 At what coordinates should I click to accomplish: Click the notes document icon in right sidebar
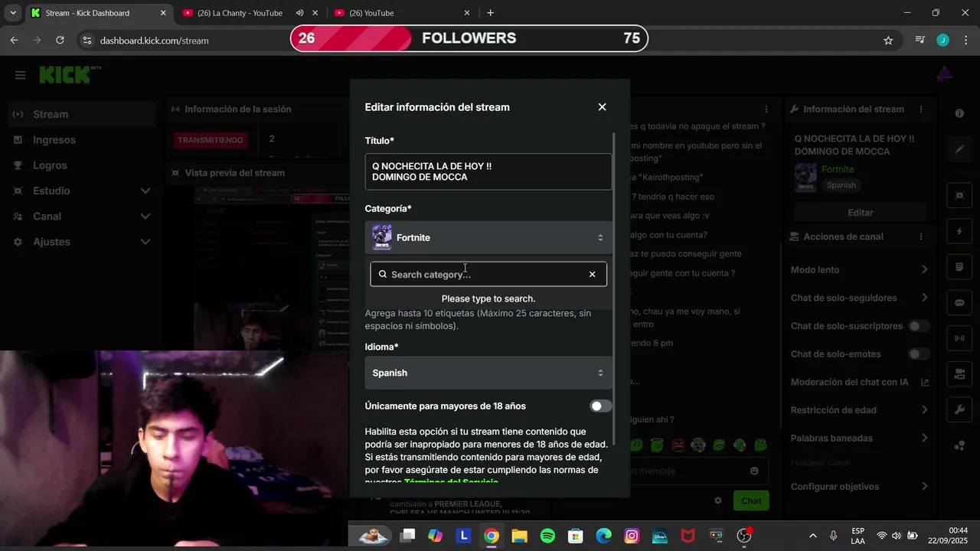click(959, 267)
